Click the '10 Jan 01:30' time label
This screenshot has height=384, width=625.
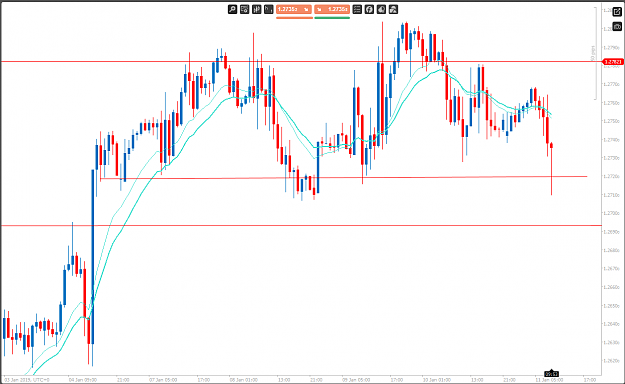[436, 380]
